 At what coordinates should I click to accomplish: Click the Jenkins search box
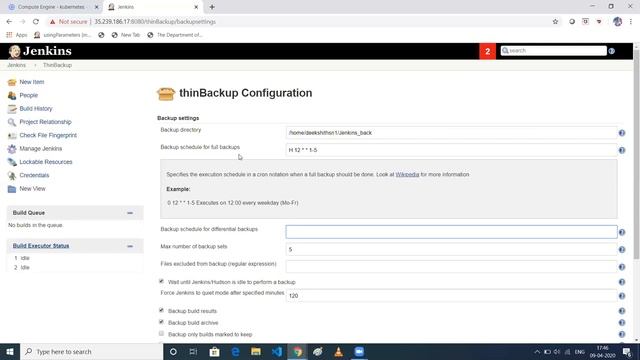point(553,51)
